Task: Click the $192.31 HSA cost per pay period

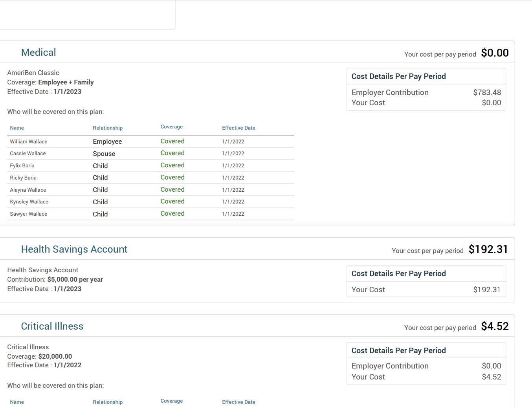Action: pyautogui.click(x=488, y=249)
